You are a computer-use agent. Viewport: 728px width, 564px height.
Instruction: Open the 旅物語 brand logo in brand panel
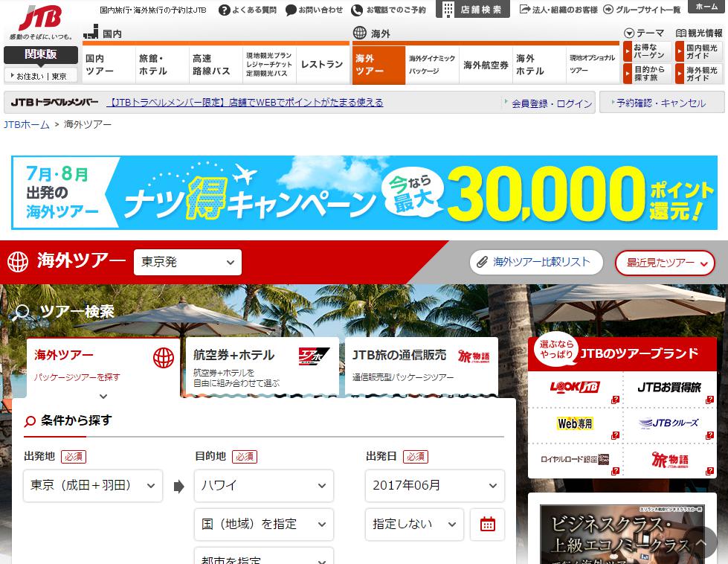[x=670, y=460]
